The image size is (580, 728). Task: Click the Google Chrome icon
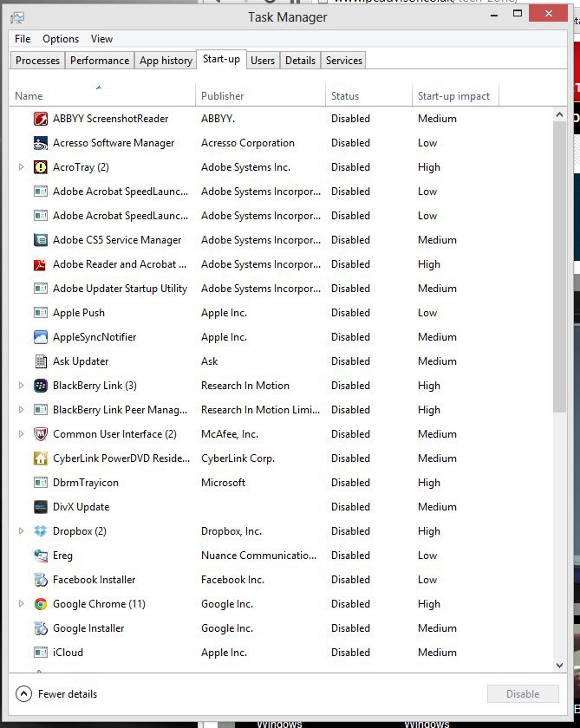pyautogui.click(x=41, y=604)
